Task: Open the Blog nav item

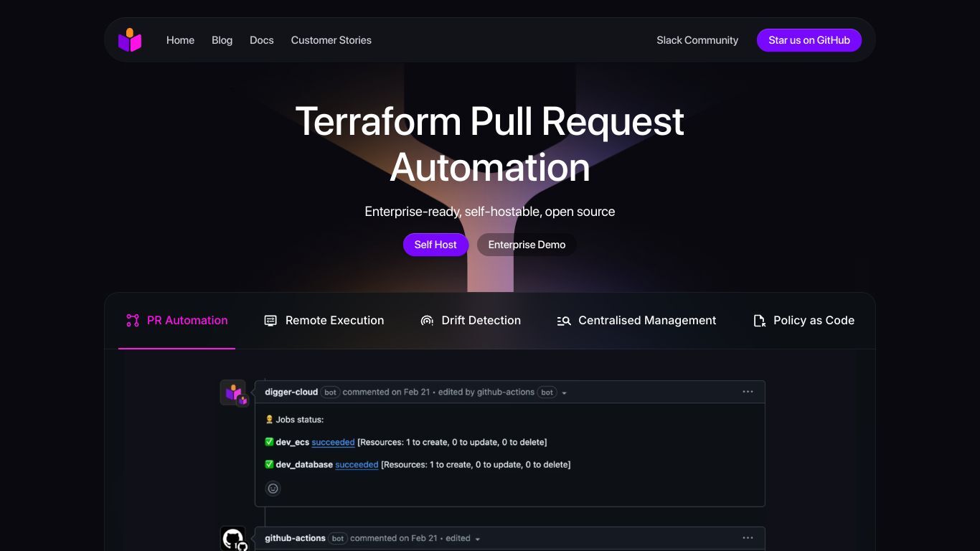Action: pyautogui.click(x=222, y=40)
